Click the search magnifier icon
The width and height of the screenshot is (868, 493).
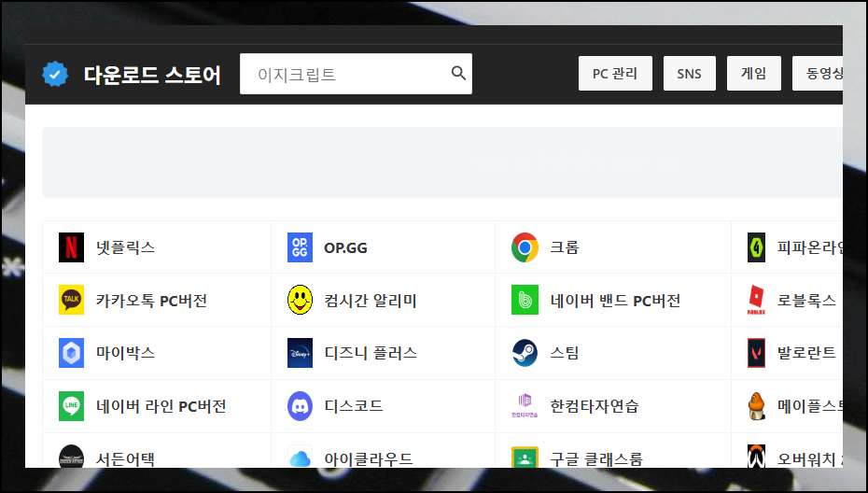458,73
